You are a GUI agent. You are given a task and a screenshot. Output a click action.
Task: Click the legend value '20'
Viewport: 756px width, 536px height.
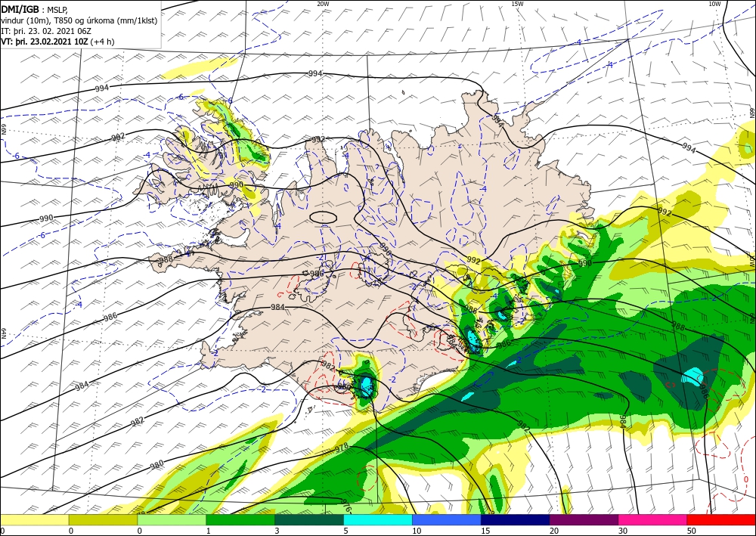tap(554, 531)
